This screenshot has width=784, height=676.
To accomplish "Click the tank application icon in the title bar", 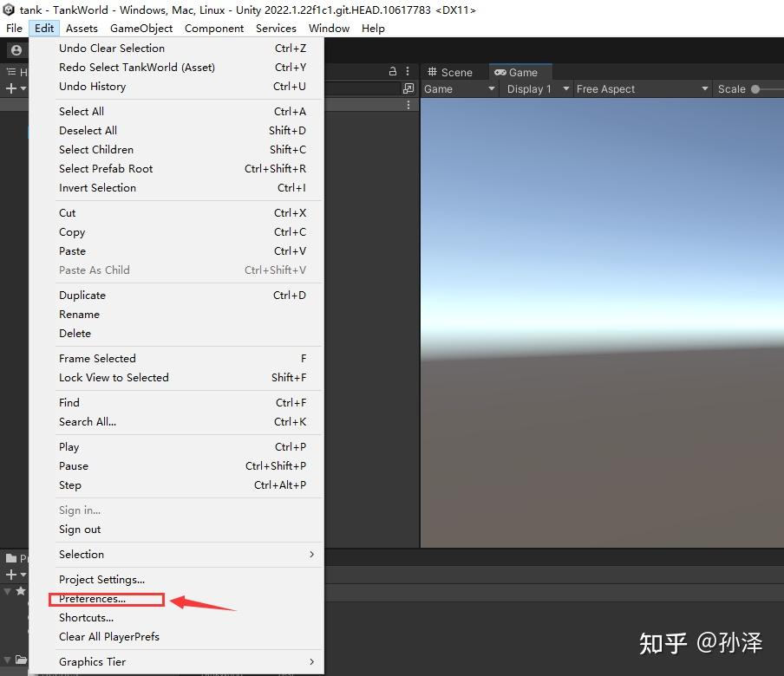I will (x=9, y=10).
